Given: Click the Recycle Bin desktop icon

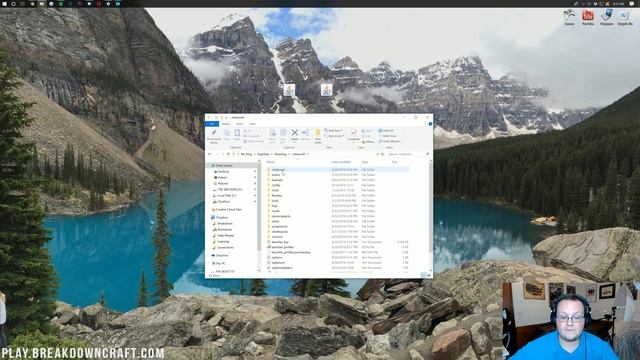Looking at the screenshot, I should (x=625, y=17).
